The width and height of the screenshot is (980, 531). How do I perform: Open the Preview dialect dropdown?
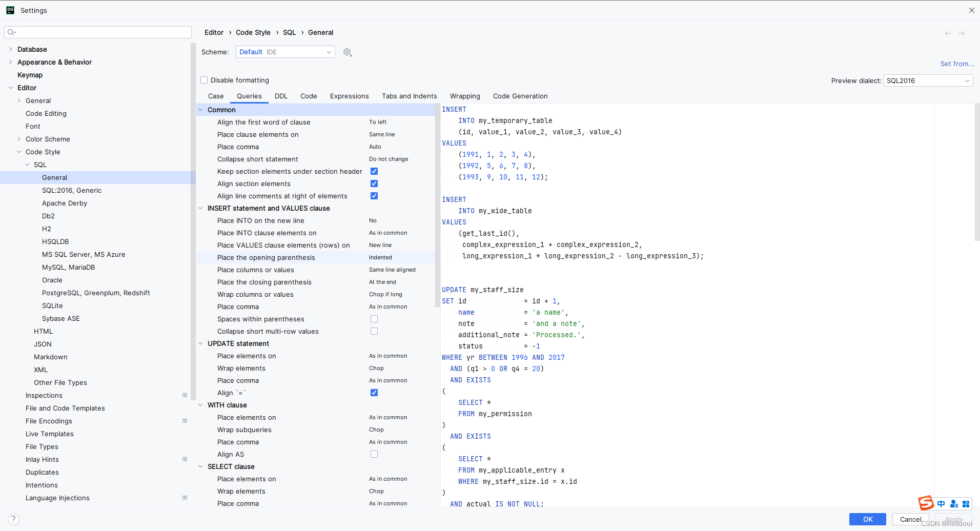click(928, 80)
